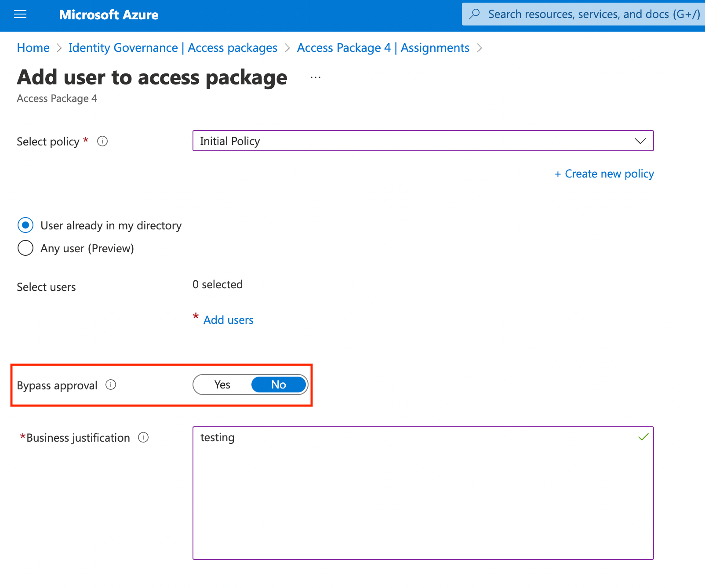The image size is (705, 588).
Task: Click the Add users link
Action: tap(228, 319)
